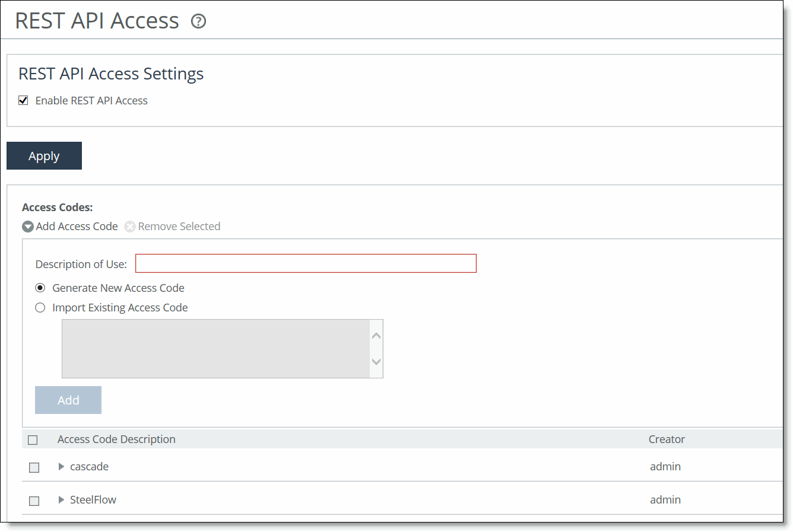Click the expand triangle beside cascade
793x532 pixels.
tap(61, 467)
